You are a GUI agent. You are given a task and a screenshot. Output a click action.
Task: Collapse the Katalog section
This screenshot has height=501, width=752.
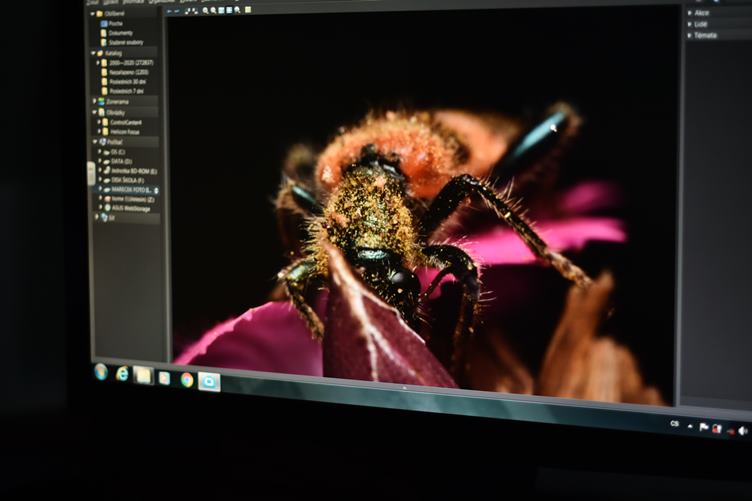tap(93, 53)
